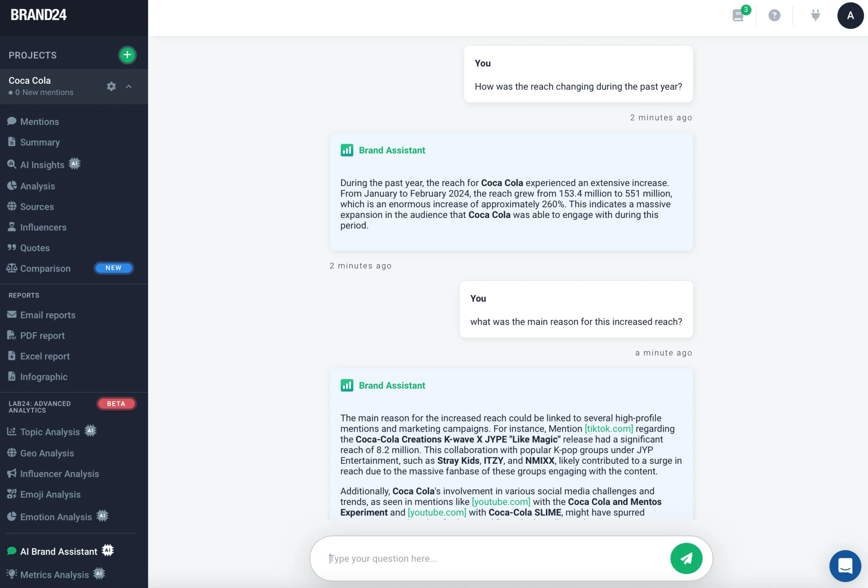Open Emotion Analysis from the sidebar
868x588 pixels.
point(56,517)
